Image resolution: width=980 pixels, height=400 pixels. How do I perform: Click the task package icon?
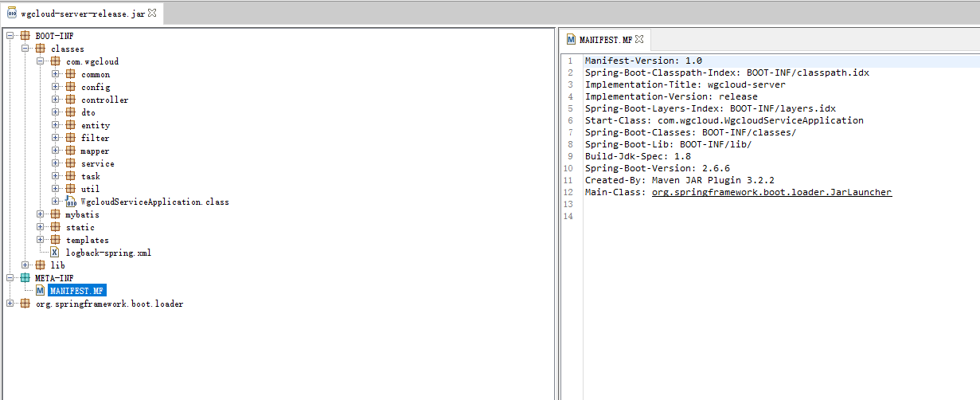point(71,176)
